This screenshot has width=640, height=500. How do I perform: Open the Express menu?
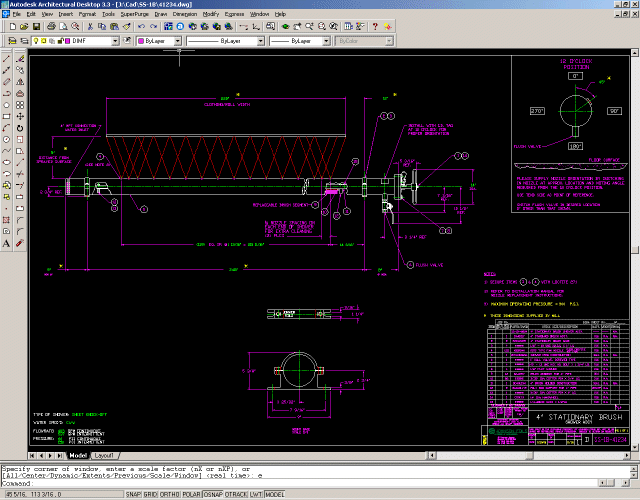[x=234, y=14]
